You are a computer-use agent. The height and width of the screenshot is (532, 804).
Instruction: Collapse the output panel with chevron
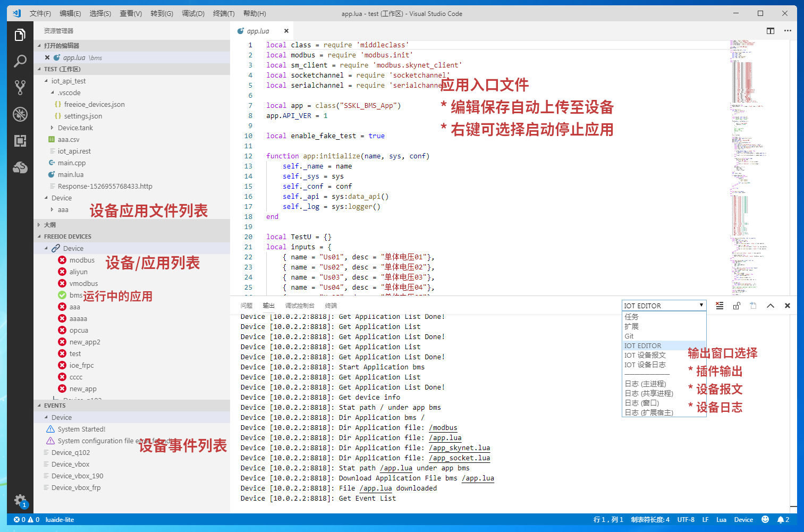(x=771, y=306)
